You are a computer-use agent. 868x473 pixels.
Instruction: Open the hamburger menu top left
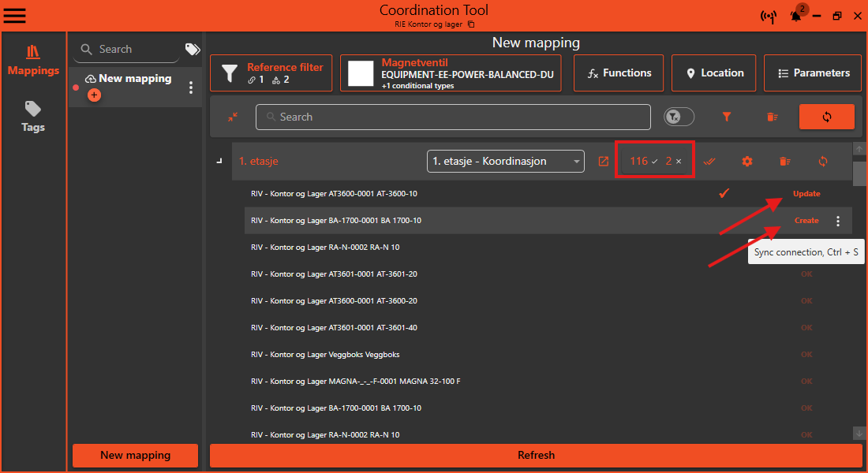14,15
